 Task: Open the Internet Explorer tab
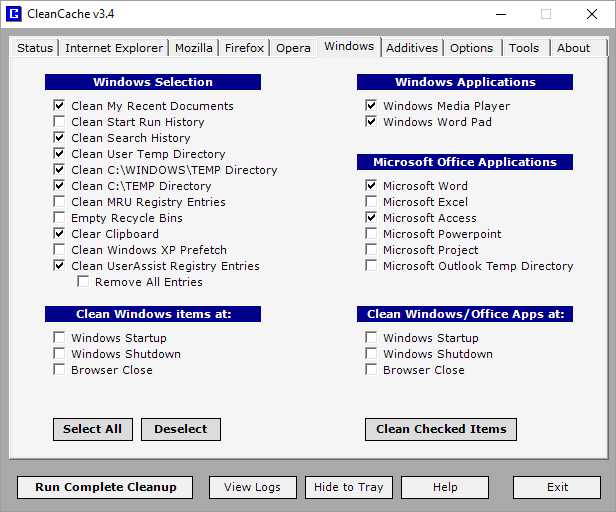[x=114, y=48]
